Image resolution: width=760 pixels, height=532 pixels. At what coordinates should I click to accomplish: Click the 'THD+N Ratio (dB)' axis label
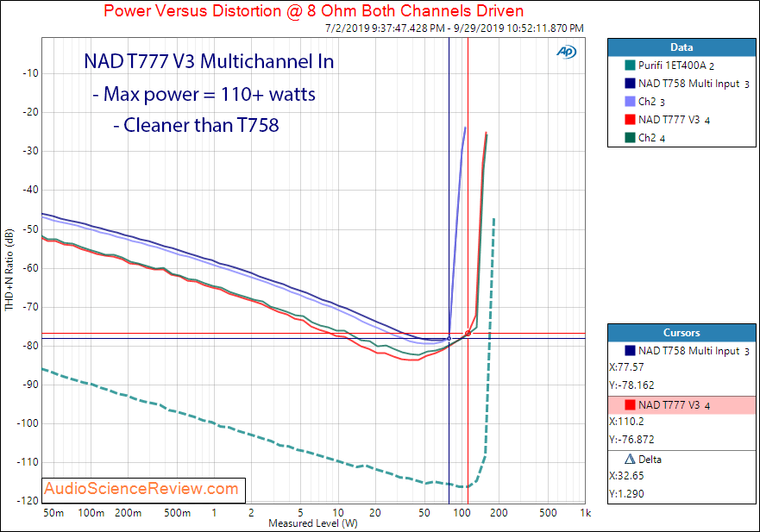(9, 269)
